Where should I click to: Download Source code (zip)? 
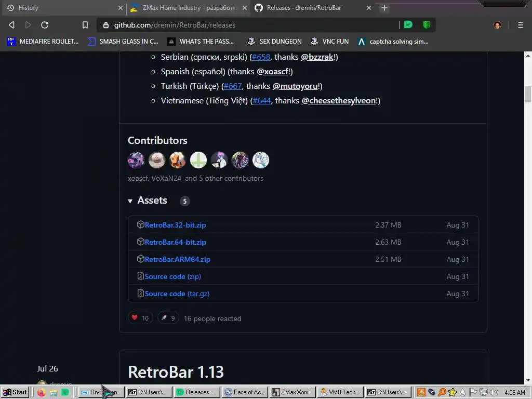click(x=172, y=276)
